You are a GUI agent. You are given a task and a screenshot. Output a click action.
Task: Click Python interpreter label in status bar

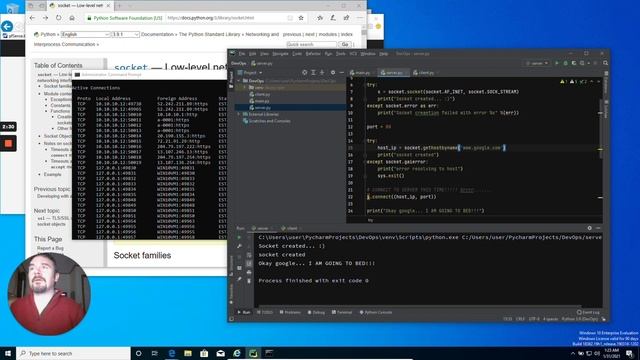click(x=580, y=319)
